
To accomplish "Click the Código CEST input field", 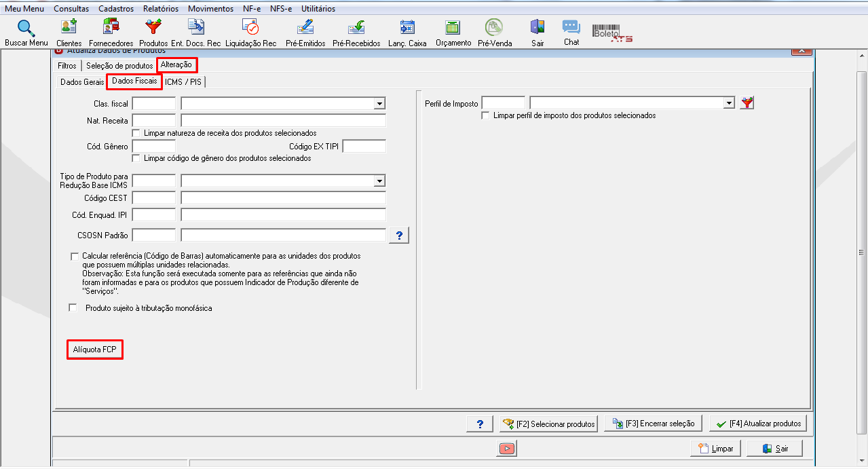I will (x=154, y=198).
